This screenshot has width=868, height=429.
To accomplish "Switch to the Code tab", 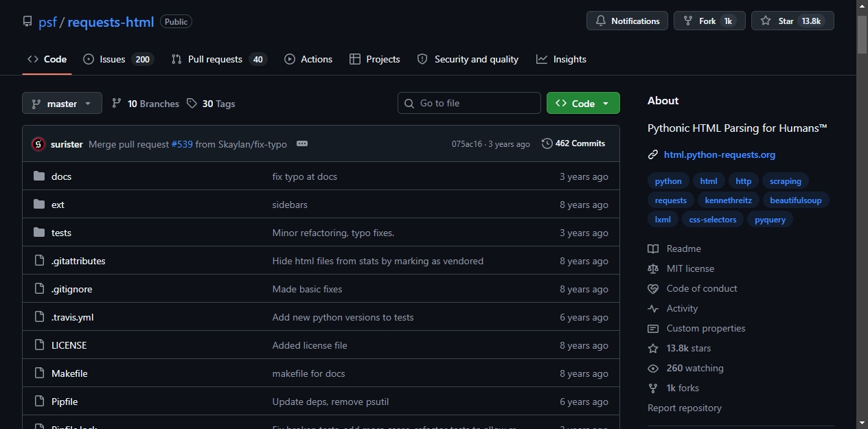I will [47, 59].
